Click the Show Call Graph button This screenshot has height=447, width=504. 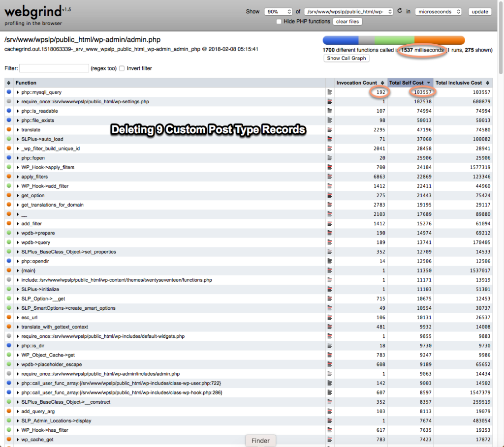click(346, 58)
